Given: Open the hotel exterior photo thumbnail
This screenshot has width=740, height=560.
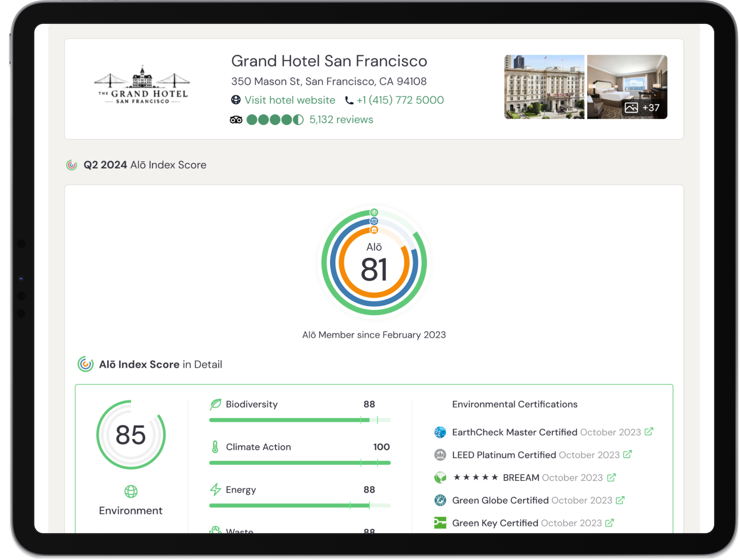Looking at the screenshot, I should click(544, 87).
